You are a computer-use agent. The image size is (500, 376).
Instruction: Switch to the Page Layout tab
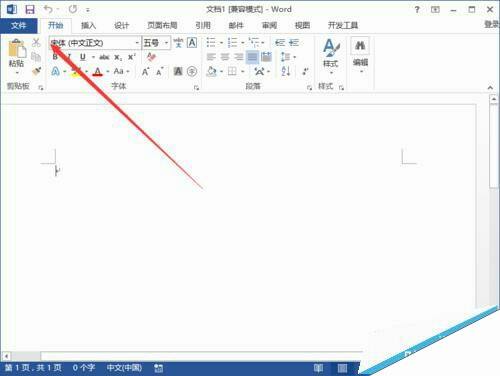162,25
